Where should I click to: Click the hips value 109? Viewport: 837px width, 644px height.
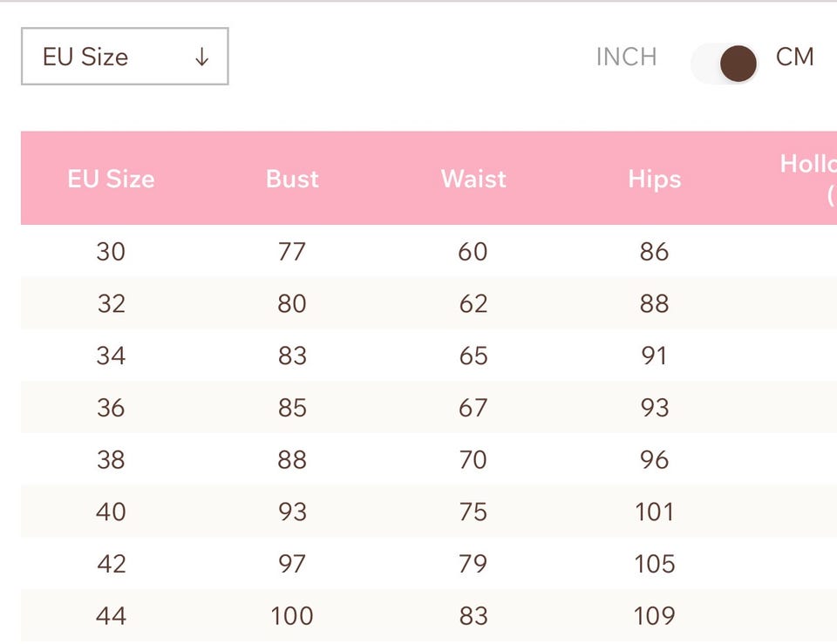pyautogui.click(x=655, y=616)
